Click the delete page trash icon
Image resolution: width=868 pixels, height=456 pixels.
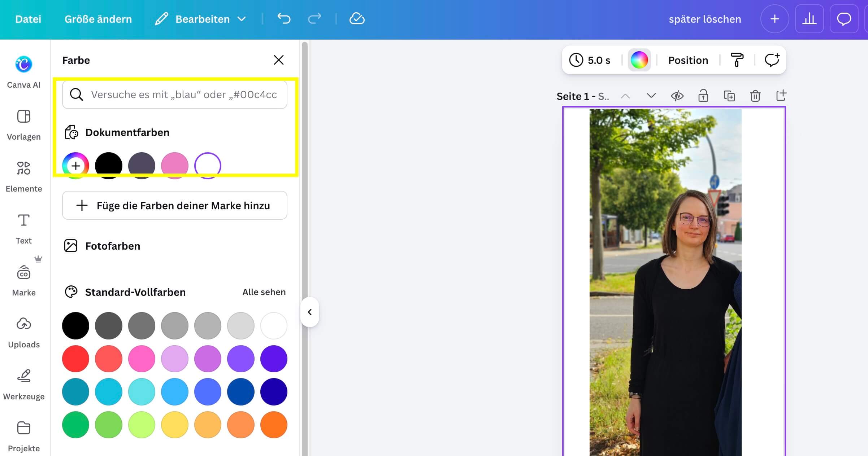pyautogui.click(x=755, y=96)
